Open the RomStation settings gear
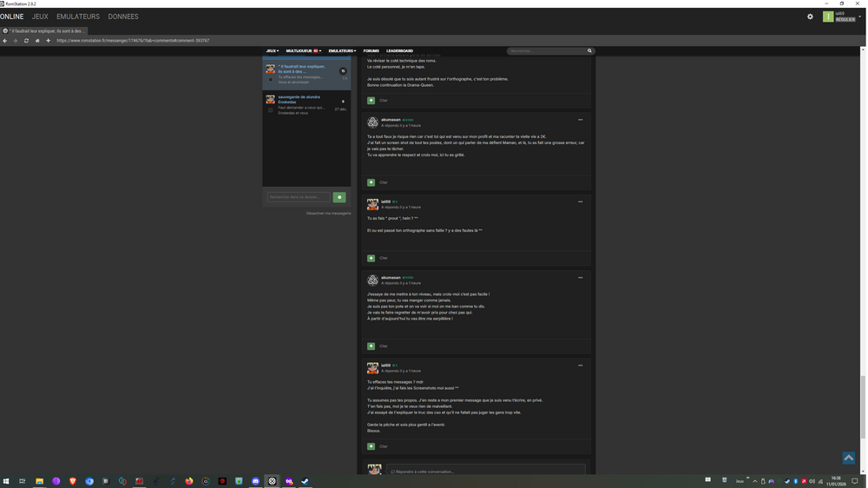 pos(810,16)
